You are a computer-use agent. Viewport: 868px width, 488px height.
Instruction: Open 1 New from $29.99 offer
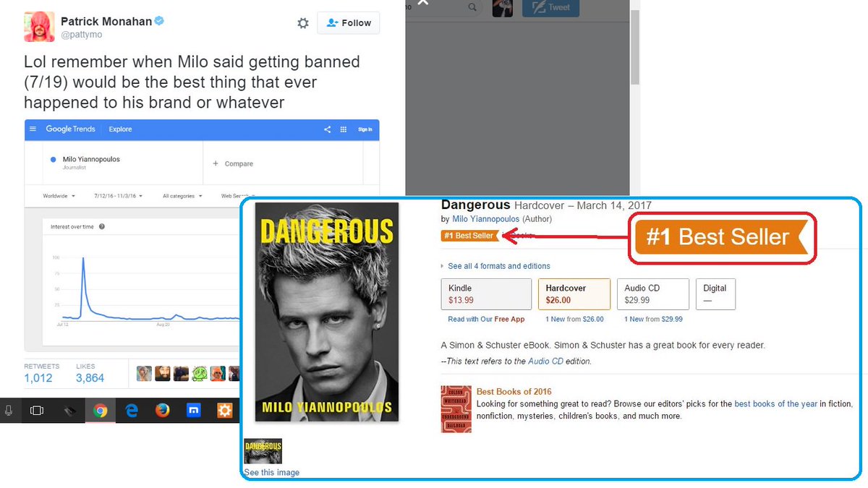pyautogui.click(x=652, y=319)
